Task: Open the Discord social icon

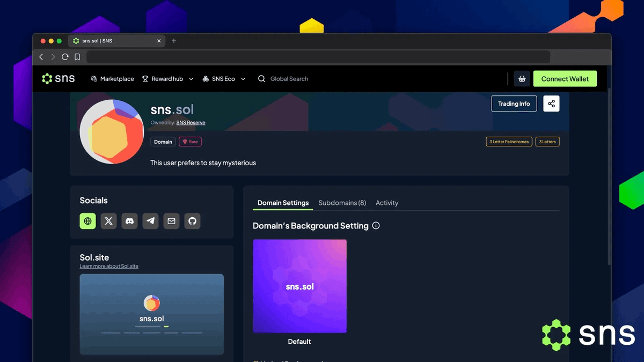Action: [x=129, y=221]
